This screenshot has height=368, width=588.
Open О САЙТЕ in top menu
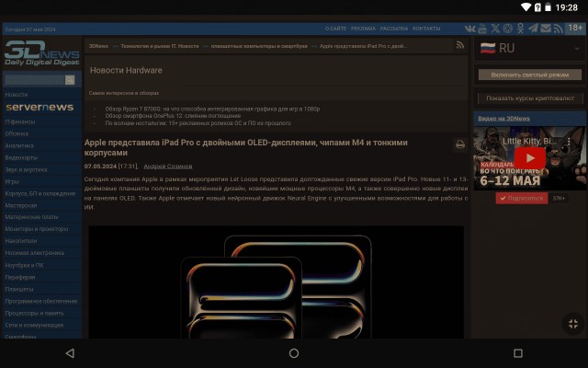click(x=335, y=29)
